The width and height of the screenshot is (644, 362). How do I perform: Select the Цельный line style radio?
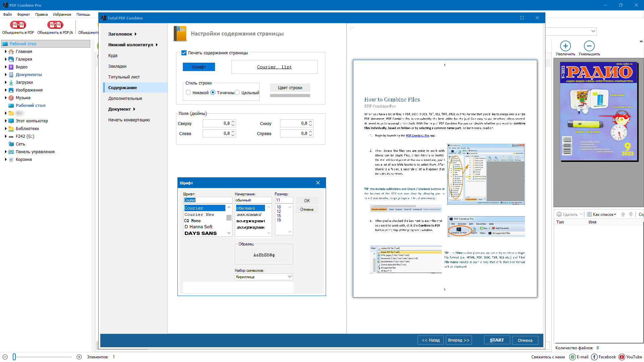tap(237, 93)
